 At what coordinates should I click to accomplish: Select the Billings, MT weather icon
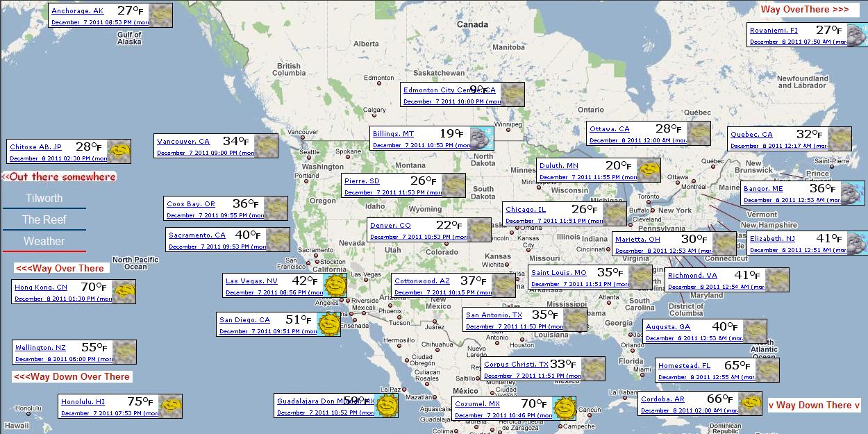(481, 138)
